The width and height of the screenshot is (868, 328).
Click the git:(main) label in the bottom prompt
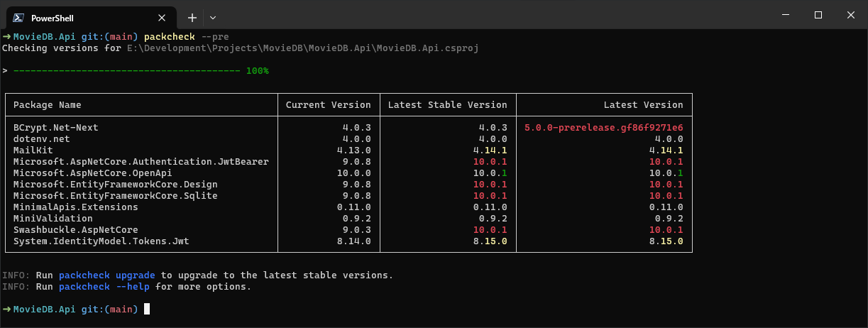(110, 309)
